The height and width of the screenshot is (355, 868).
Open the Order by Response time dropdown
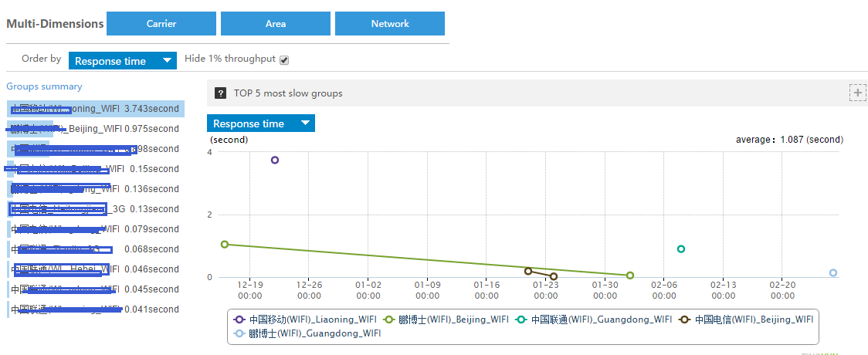point(124,61)
